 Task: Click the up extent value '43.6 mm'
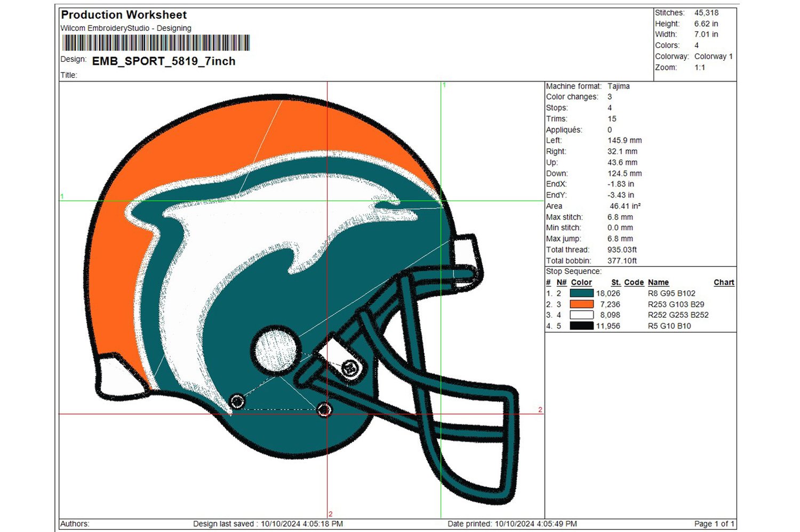coord(622,163)
